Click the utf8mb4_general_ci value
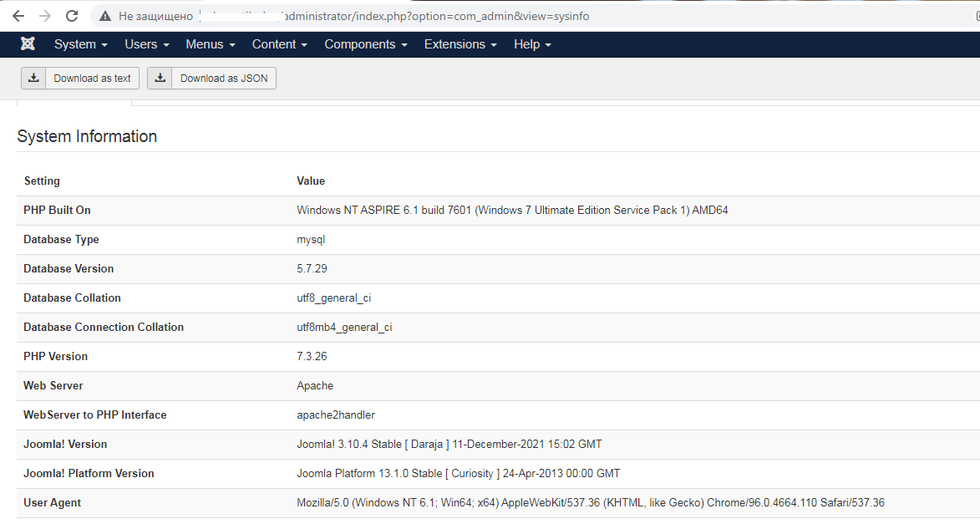The height and width of the screenshot is (529, 980). point(344,327)
